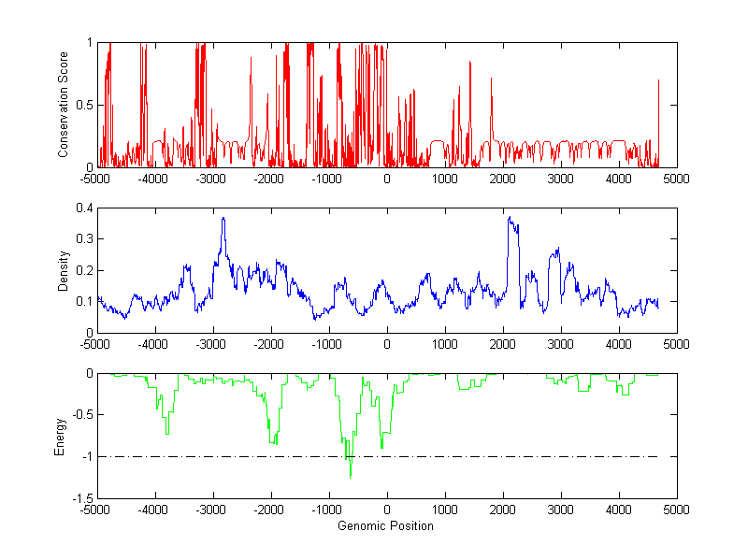
Task: Click the "0.5" tick on Conservation Score axis
Action: click(83, 105)
